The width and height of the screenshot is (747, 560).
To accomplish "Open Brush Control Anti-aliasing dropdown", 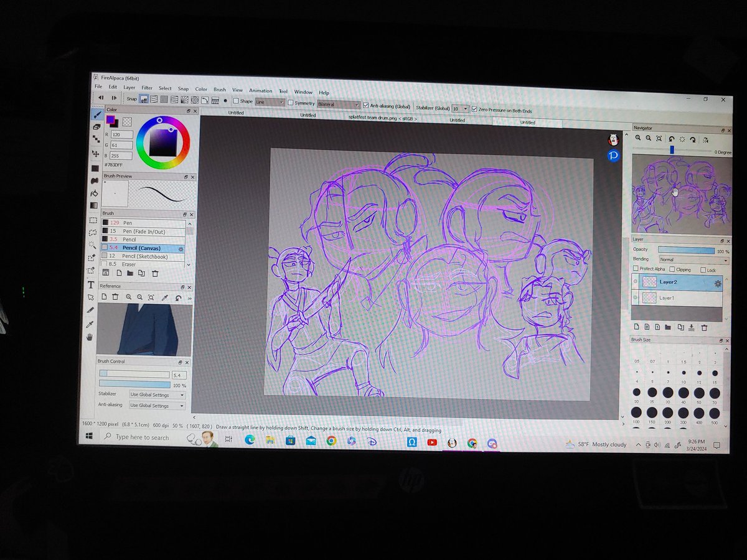I will [x=157, y=406].
